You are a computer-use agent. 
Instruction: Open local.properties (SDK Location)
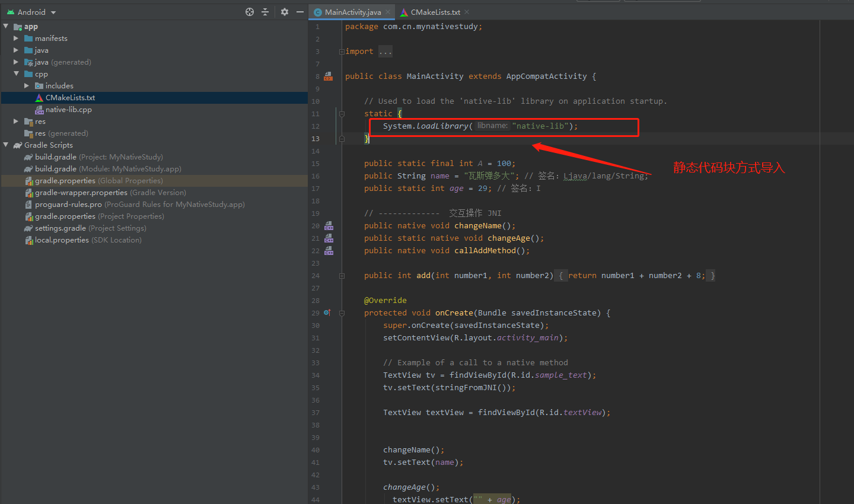[88, 240]
